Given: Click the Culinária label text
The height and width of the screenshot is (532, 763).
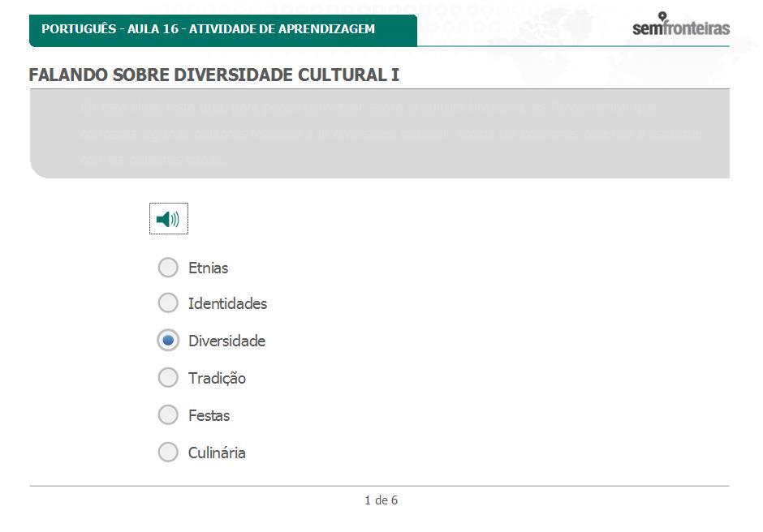Looking at the screenshot, I should [x=217, y=453].
